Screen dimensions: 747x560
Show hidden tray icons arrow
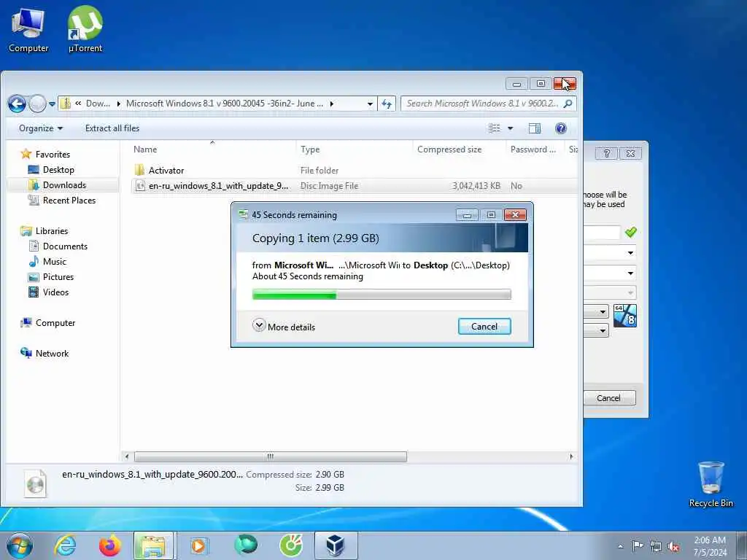coord(620,546)
